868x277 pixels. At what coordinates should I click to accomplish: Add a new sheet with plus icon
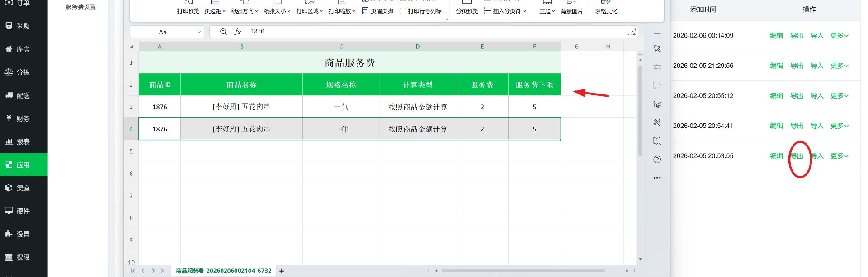[282, 271]
